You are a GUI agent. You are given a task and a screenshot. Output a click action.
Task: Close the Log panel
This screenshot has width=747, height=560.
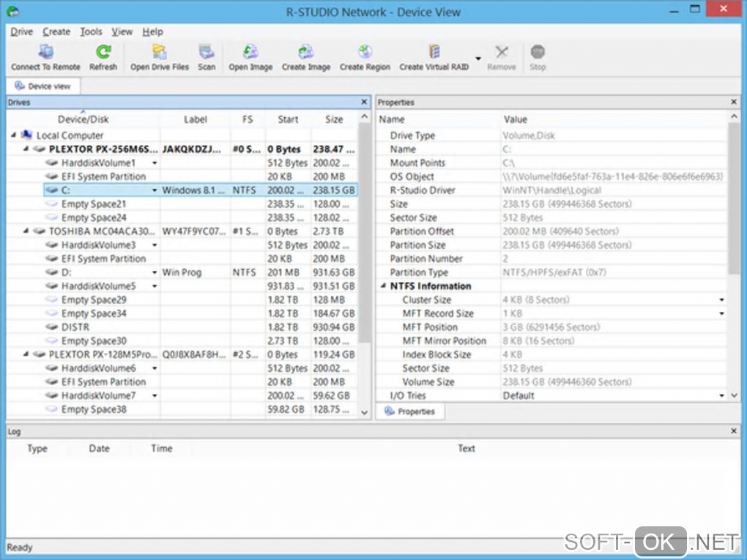tap(734, 431)
